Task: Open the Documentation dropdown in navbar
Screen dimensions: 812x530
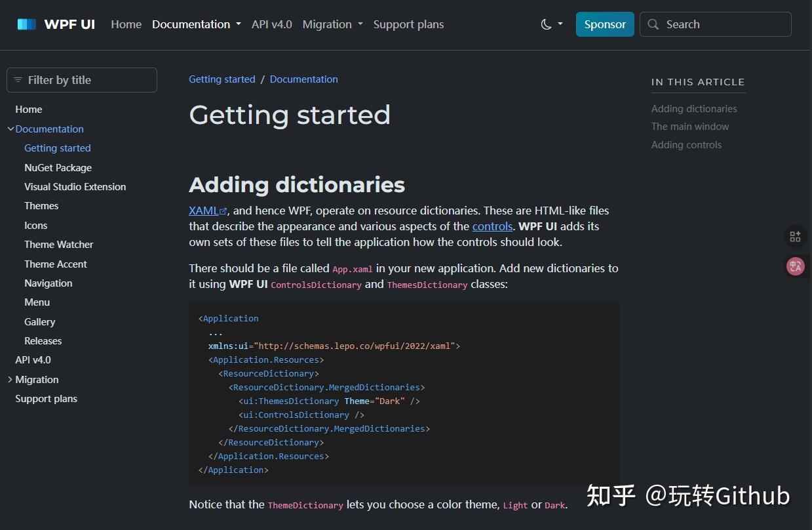Action: point(197,24)
